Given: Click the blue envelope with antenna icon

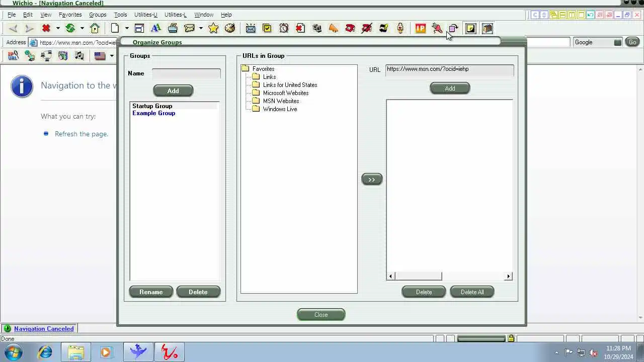Looking at the screenshot, I should [251, 29].
